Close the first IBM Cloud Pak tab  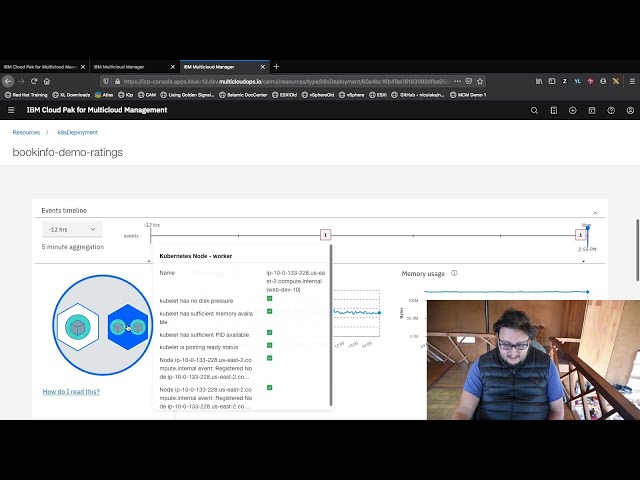pos(83,67)
